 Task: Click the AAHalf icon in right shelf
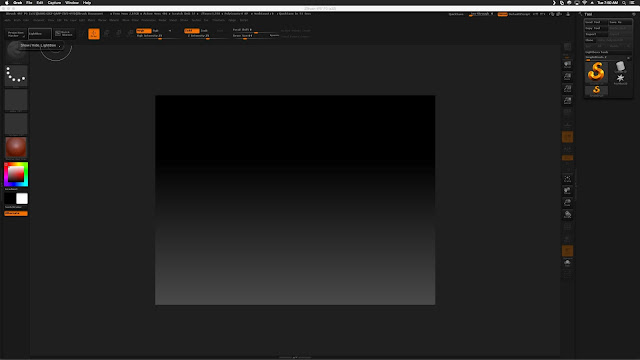pyautogui.click(x=567, y=100)
